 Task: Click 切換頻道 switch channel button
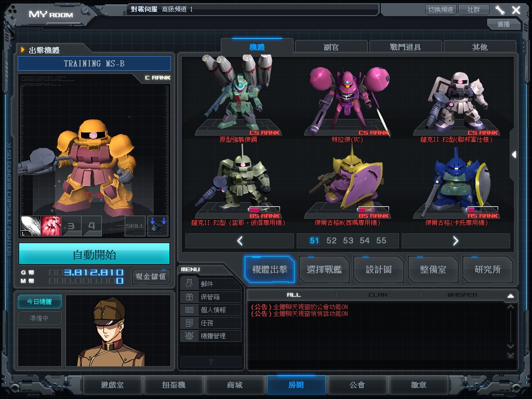tap(441, 9)
